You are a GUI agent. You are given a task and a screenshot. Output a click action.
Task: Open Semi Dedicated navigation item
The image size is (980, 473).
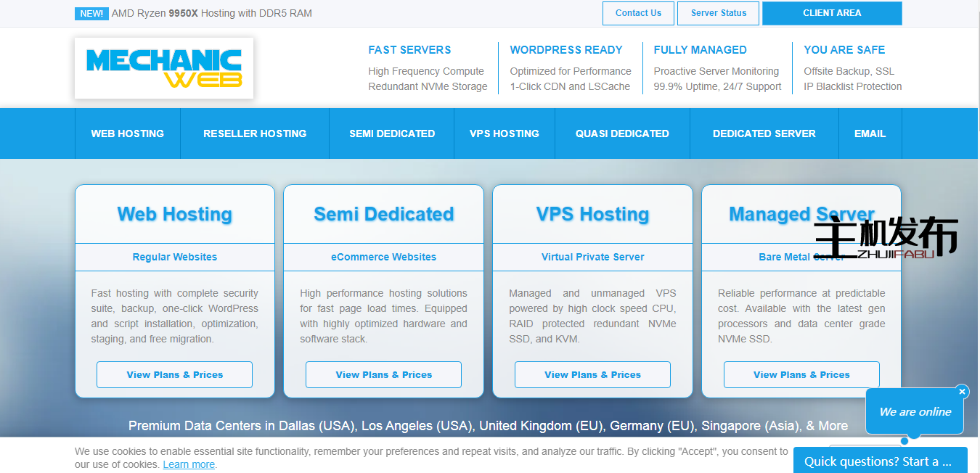coord(392,133)
